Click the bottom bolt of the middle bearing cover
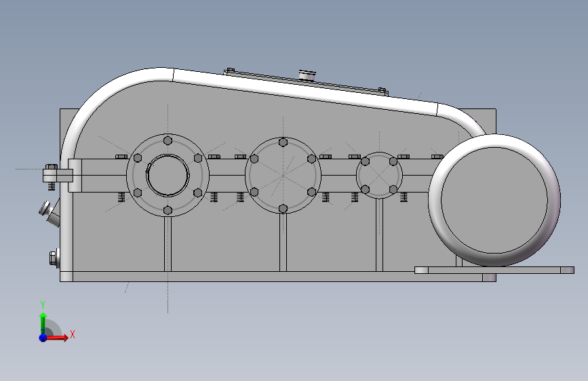The height and width of the screenshot is (381, 588). (x=283, y=209)
